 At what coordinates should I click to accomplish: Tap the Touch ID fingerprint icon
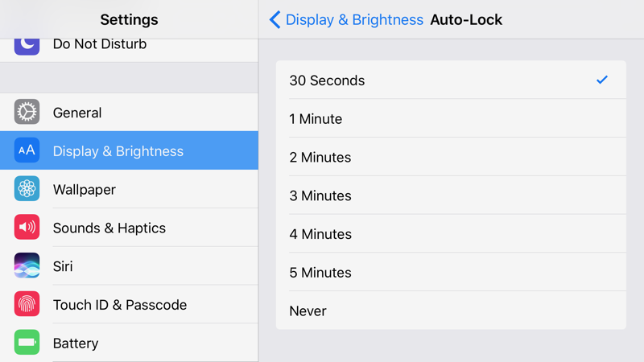[x=27, y=305]
